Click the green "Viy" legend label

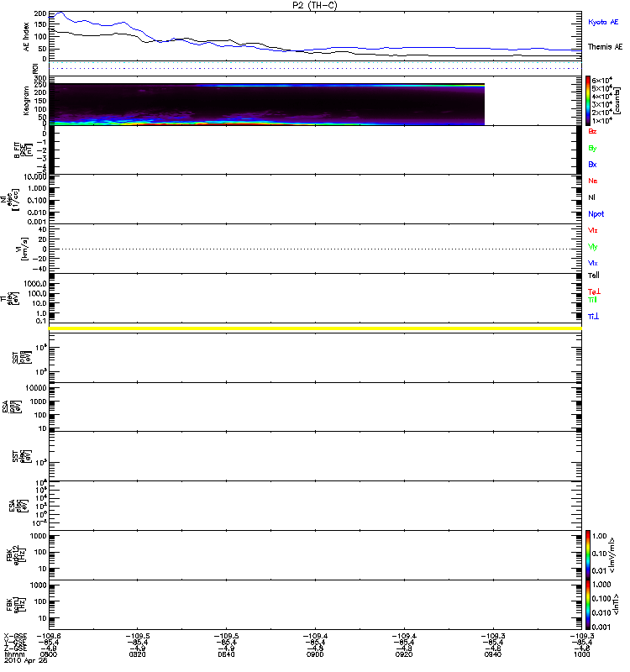(x=593, y=247)
